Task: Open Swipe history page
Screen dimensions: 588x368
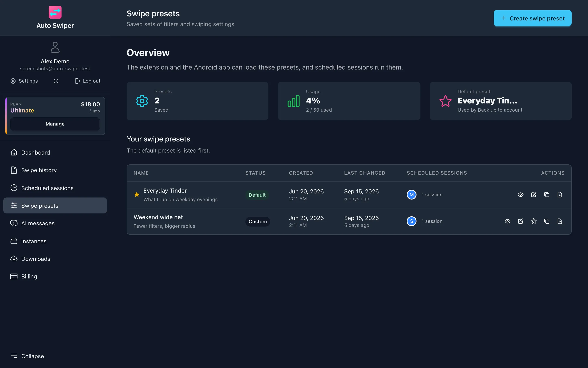Action: 55,170
